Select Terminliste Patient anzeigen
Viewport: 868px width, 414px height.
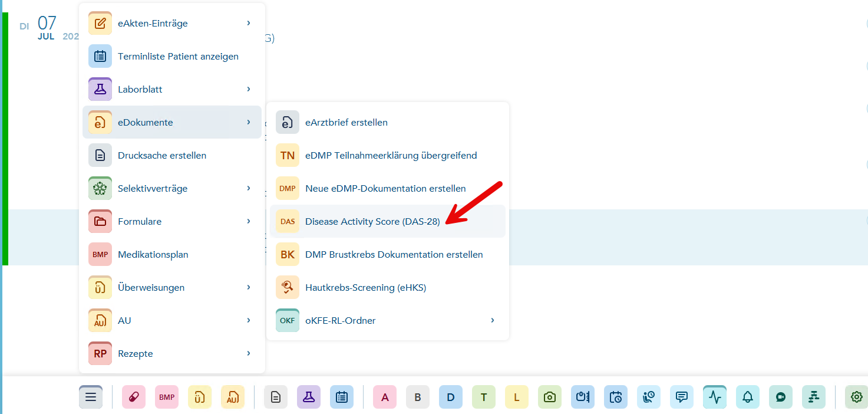click(172, 56)
